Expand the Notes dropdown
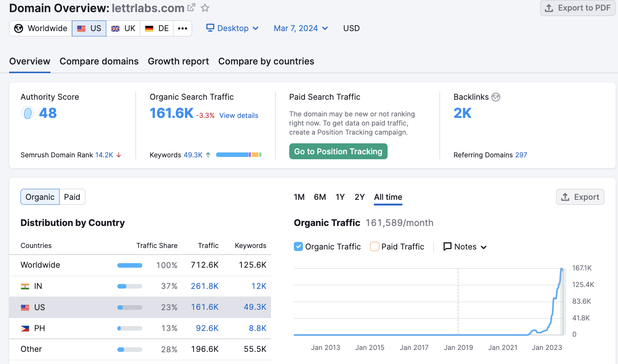 tap(465, 247)
